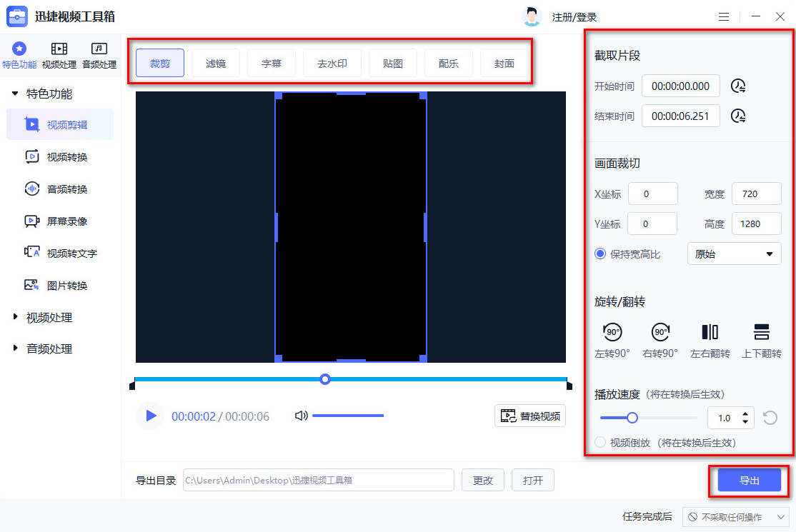Click the playback speed value field 1.0
This screenshot has height=532, width=796.
725,418
